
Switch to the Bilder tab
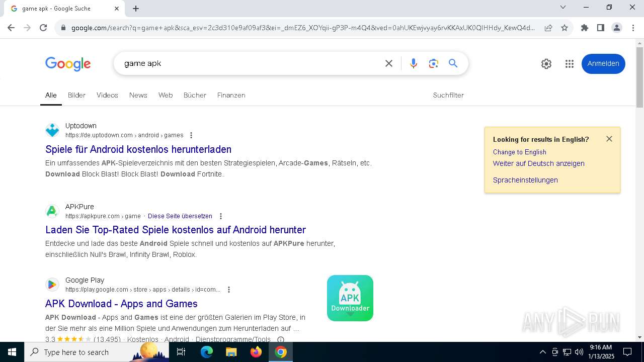point(76,95)
